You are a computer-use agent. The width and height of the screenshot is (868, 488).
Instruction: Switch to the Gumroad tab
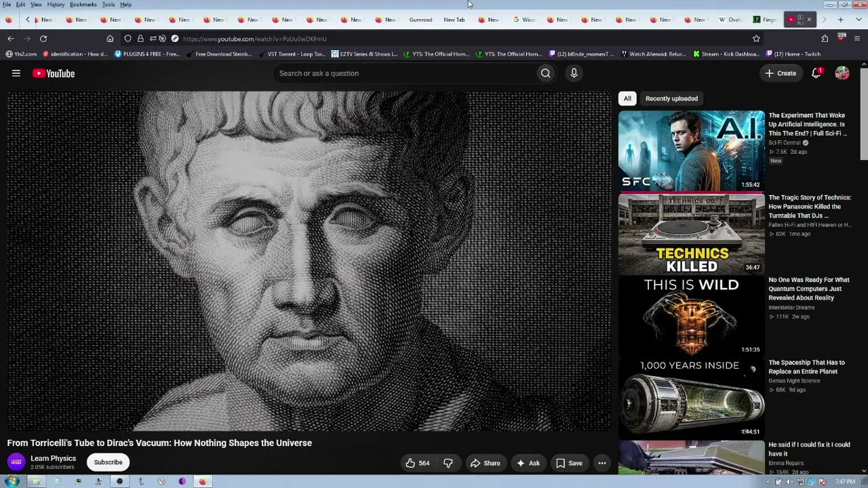pos(420,20)
